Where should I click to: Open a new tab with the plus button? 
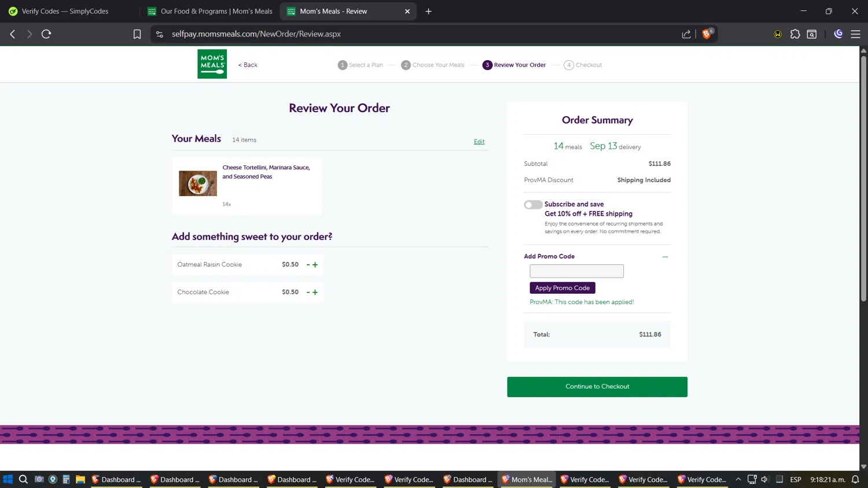tap(428, 11)
